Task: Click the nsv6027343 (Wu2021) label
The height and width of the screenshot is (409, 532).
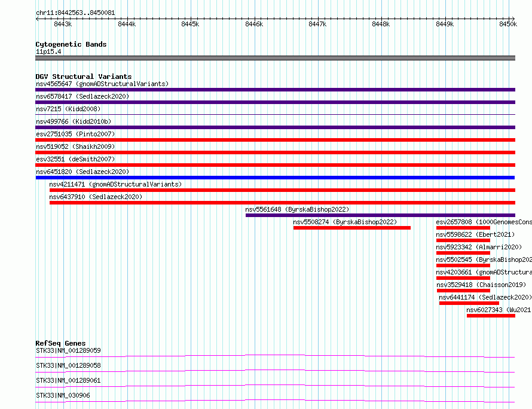Action: pos(499,310)
